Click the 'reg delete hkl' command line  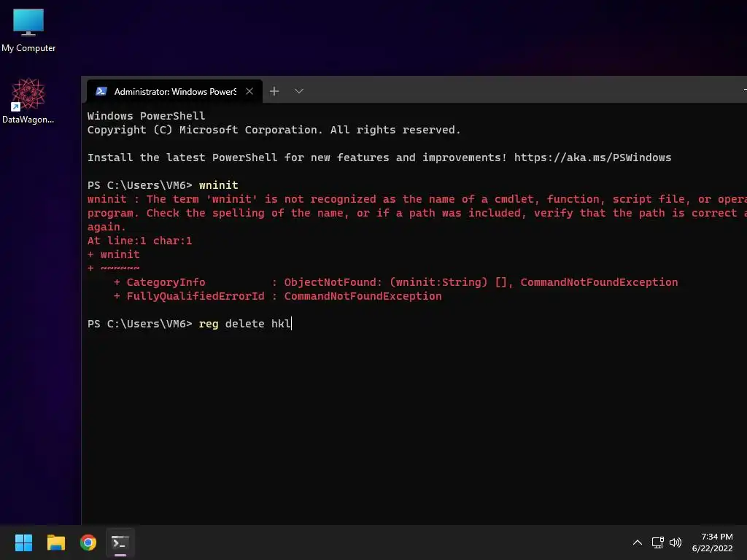[x=189, y=324]
